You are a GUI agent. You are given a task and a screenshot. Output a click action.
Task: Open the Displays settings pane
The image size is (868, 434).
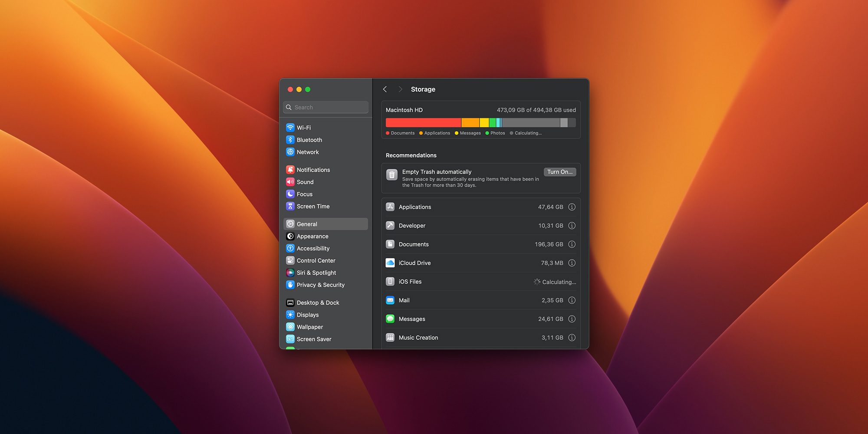(307, 315)
